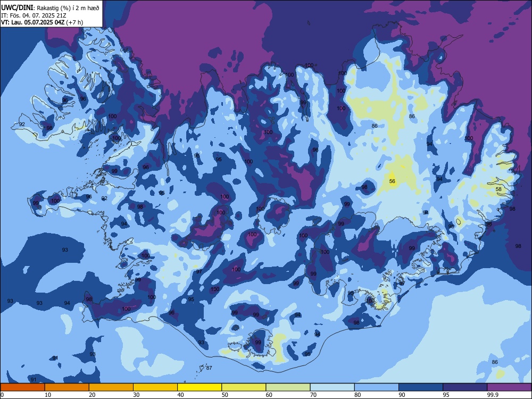
Task: Click the pale blue 70–80 legend swatch
Action: [x=332, y=387]
